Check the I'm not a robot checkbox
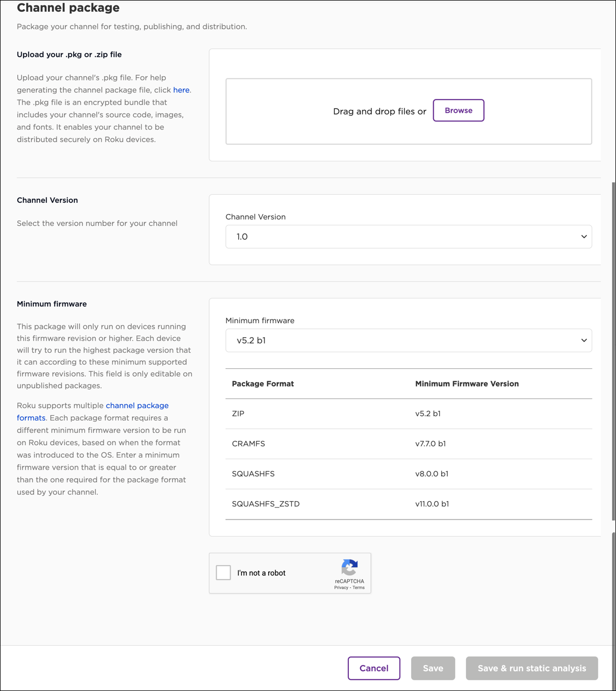 224,573
